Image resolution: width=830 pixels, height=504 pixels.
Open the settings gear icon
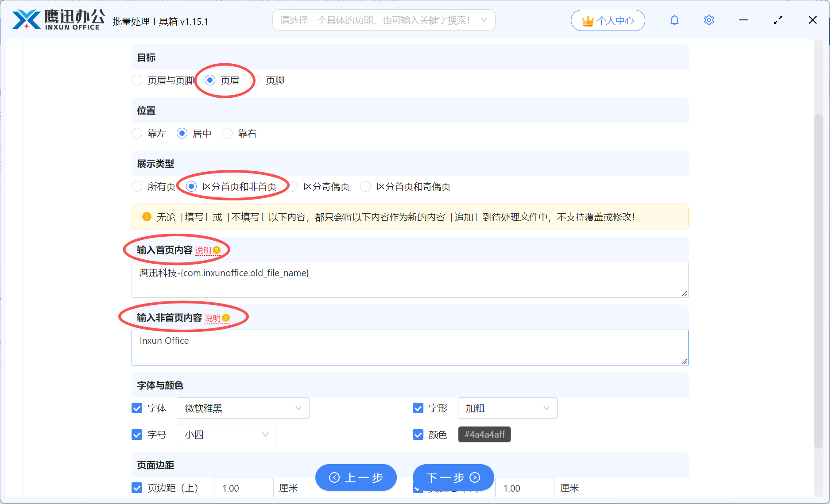pyautogui.click(x=709, y=20)
